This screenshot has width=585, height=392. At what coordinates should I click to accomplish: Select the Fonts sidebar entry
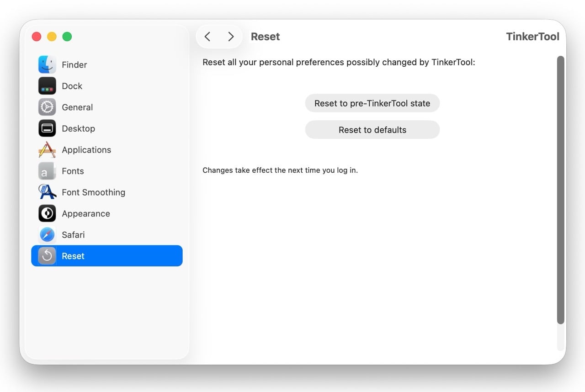click(73, 171)
